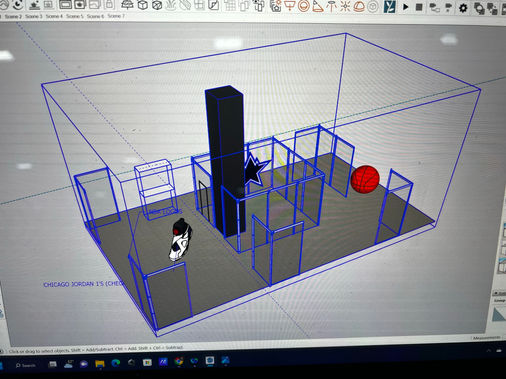Screen dimensions: 506x379
Task: Click the V-Ray spot light icon
Action: click(317, 6)
